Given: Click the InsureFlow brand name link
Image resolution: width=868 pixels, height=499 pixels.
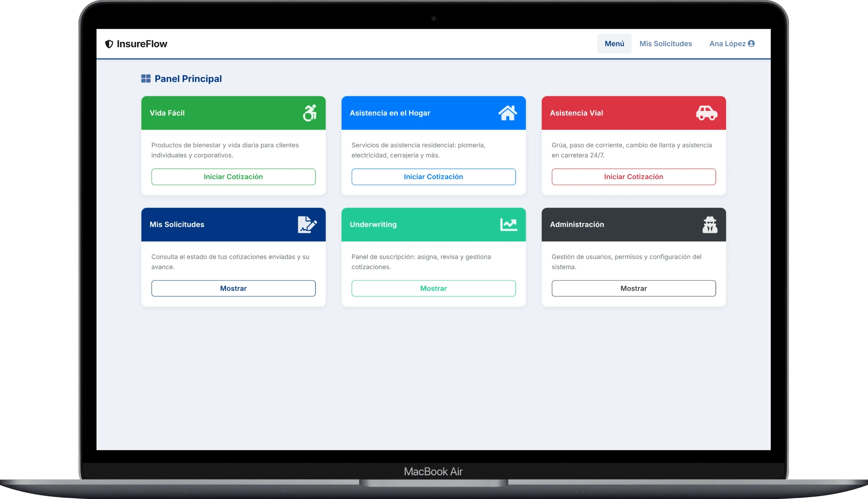Looking at the screenshot, I should coord(142,44).
